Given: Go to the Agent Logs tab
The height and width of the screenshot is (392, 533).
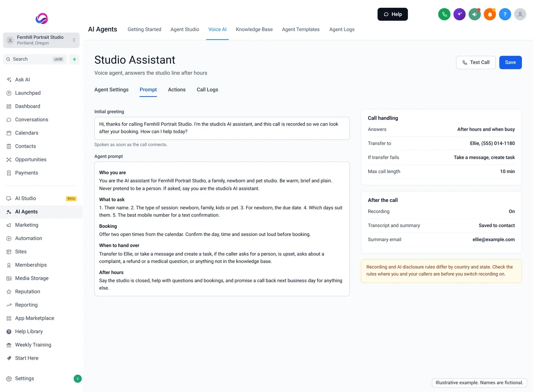Looking at the screenshot, I should (342, 30).
